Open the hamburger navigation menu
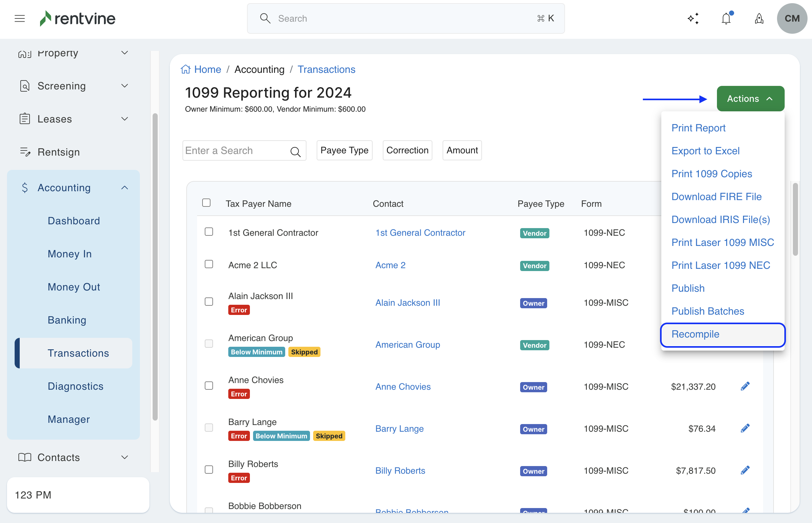 [20, 18]
